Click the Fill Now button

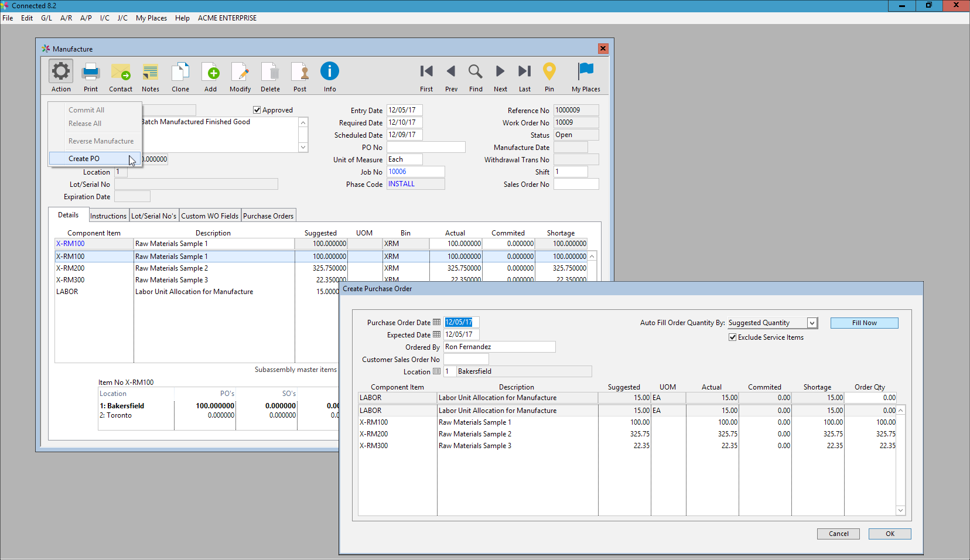coord(864,323)
